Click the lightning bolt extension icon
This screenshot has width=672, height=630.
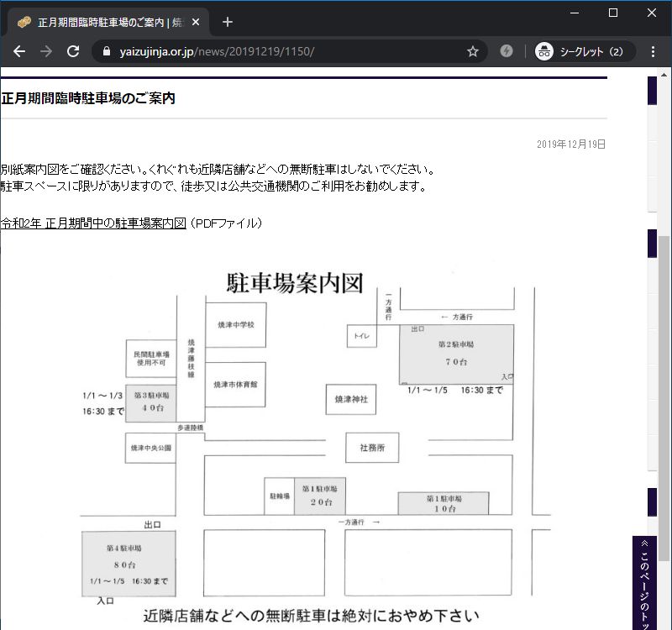507,51
